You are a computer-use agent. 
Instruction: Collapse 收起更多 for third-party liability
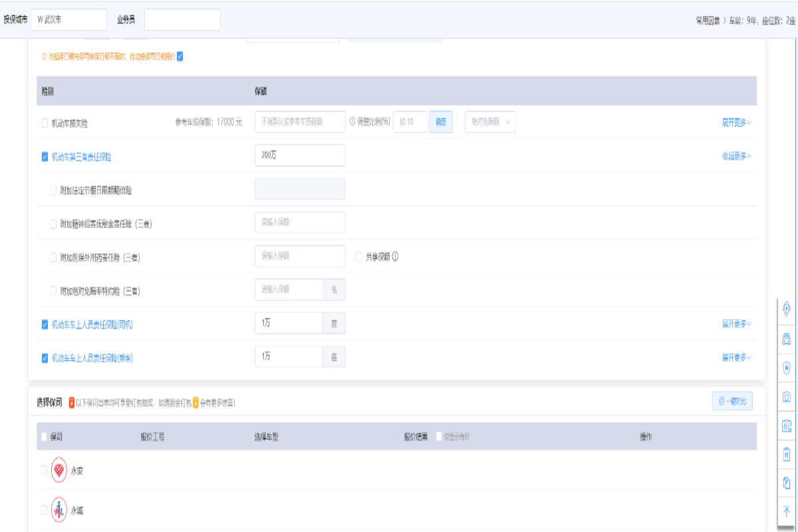[x=737, y=156]
